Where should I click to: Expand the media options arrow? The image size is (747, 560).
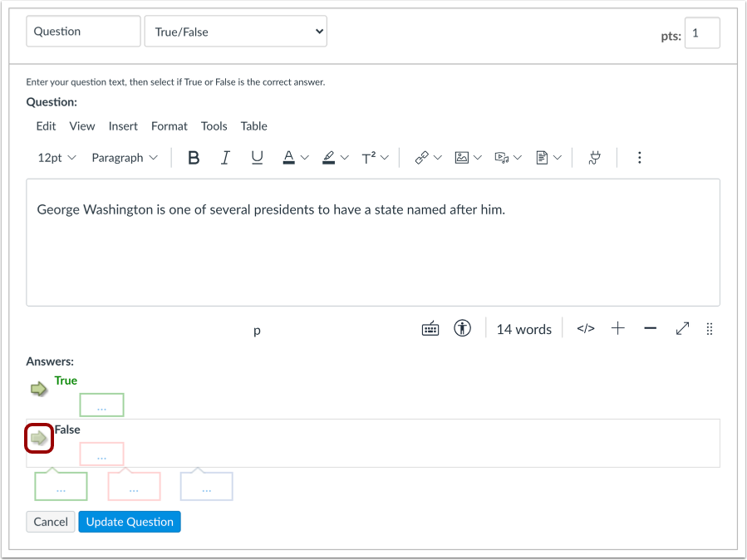tap(518, 158)
